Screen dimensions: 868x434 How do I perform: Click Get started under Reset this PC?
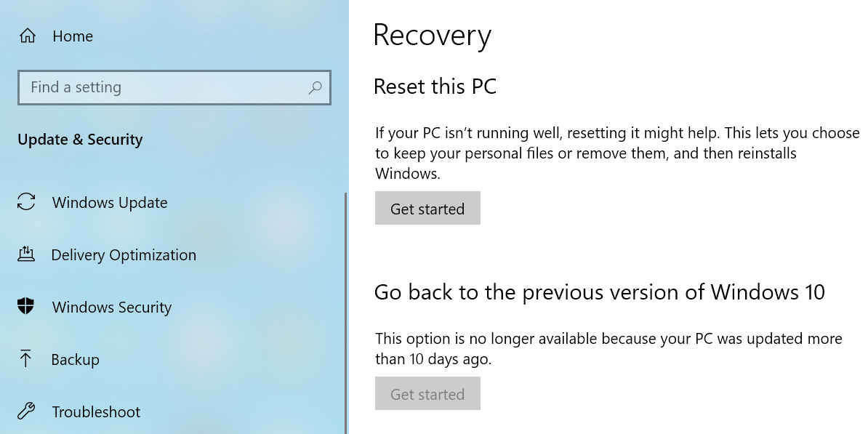[x=427, y=208]
